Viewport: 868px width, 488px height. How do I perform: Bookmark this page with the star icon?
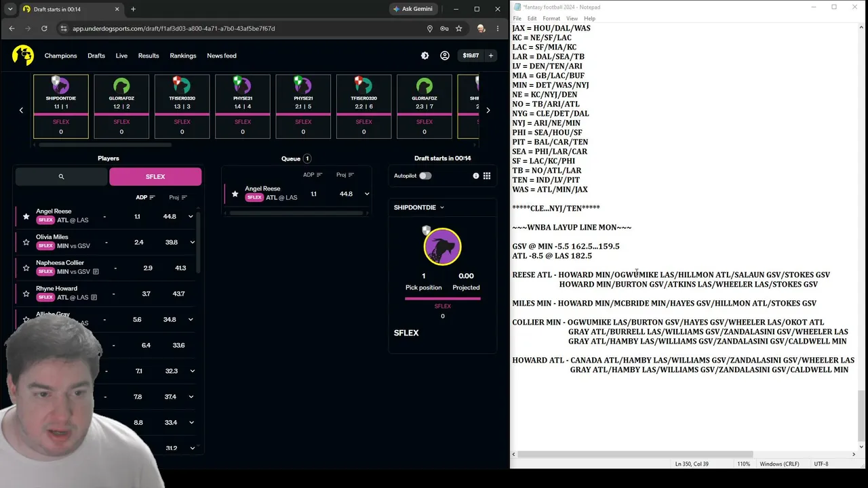(459, 28)
